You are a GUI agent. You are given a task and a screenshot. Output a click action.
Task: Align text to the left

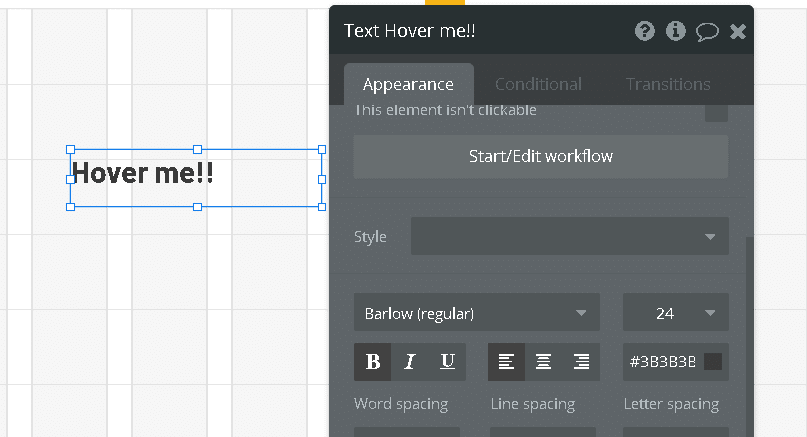pos(506,362)
